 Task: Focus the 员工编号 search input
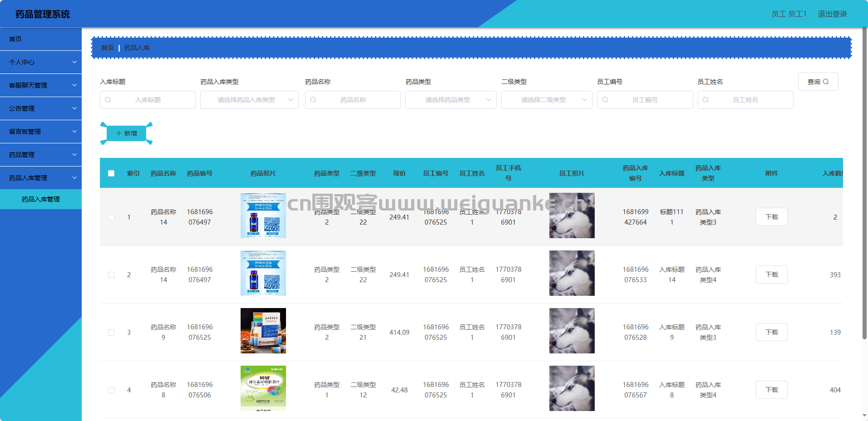pyautogui.click(x=645, y=100)
